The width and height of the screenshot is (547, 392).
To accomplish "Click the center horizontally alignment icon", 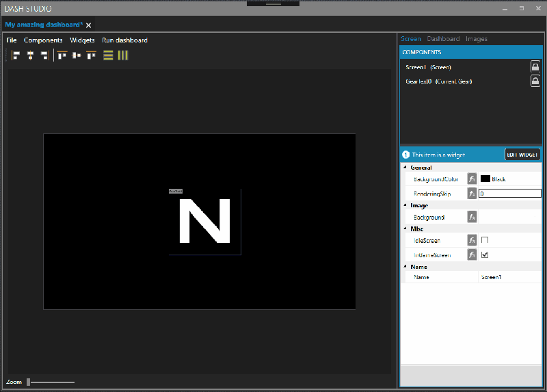I will pos(30,55).
